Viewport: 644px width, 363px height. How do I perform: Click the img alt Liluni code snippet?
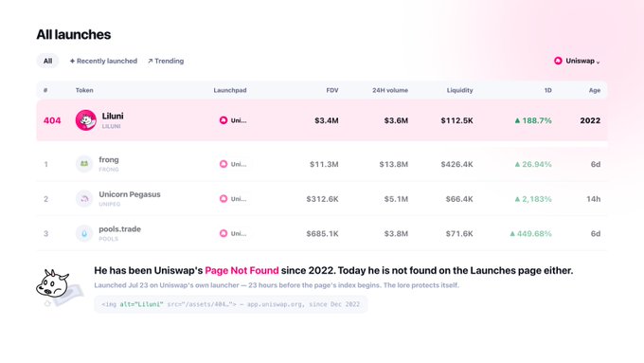[230, 304]
